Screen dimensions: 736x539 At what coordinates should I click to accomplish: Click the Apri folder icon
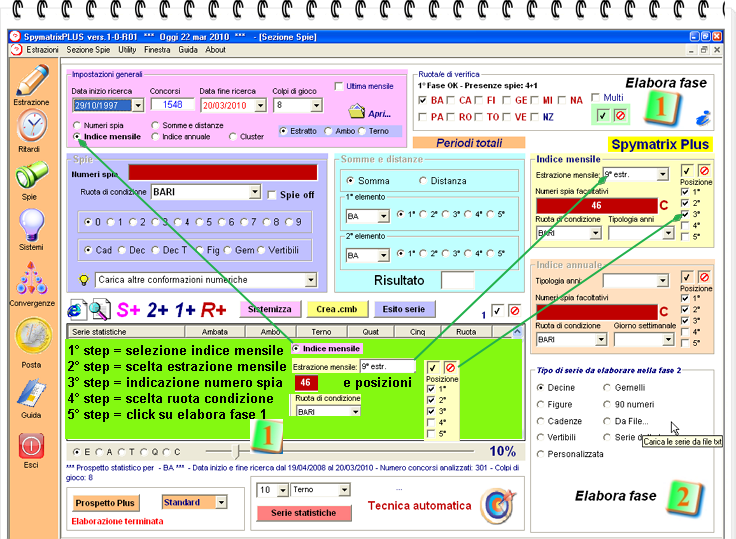point(357,112)
